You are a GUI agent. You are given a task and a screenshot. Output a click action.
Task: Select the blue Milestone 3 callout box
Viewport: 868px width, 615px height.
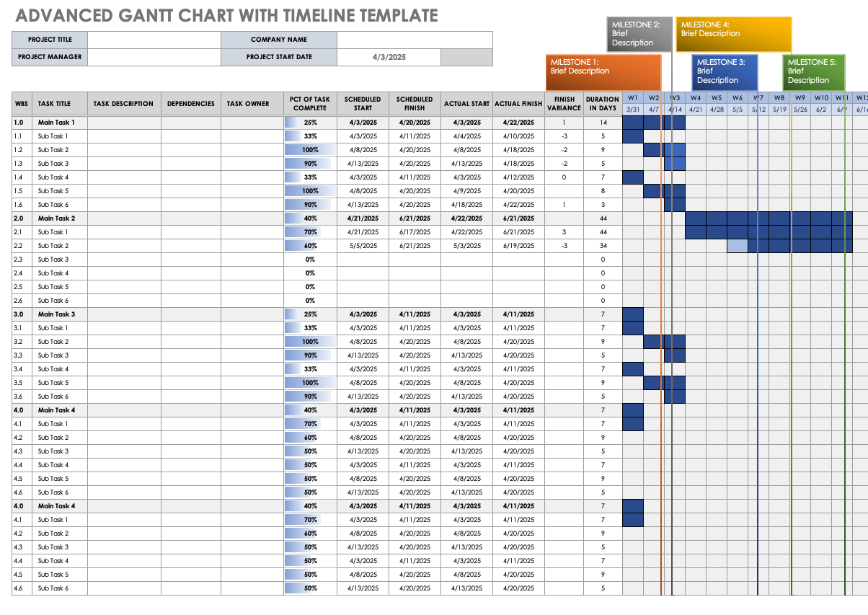pos(724,71)
